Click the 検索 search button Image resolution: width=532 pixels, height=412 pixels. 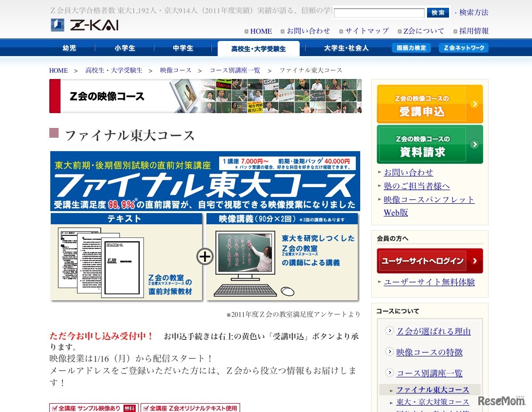[438, 13]
